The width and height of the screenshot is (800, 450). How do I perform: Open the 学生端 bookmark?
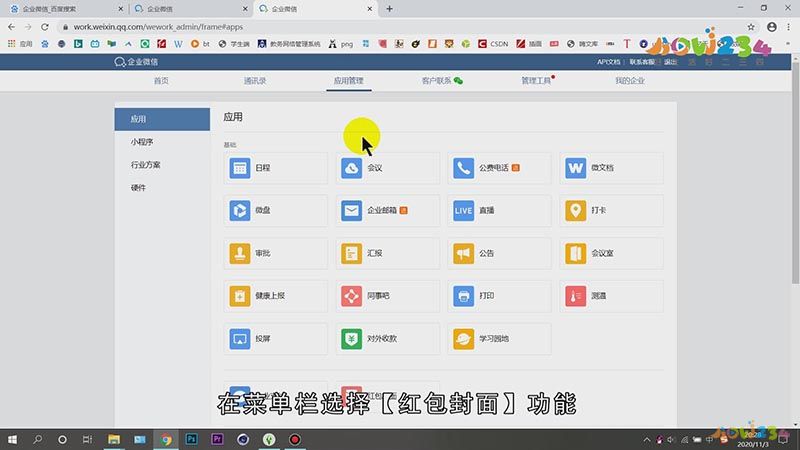(x=234, y=44)
